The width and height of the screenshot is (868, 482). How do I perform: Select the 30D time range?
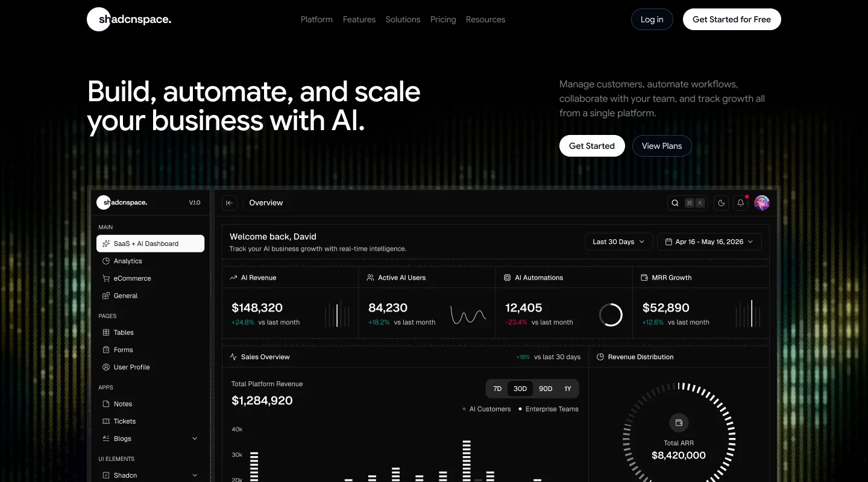click(520, 389)
